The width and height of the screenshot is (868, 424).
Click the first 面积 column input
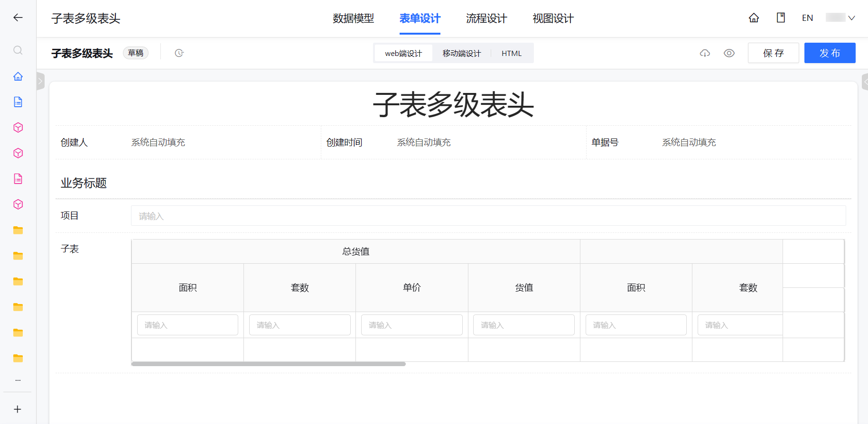[187, 325]
